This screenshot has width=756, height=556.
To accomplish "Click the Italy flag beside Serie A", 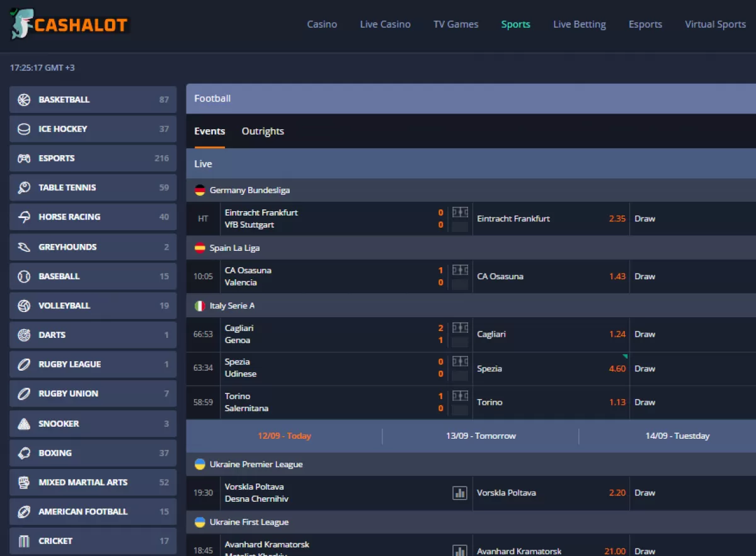I will click(x=200, y=306).
